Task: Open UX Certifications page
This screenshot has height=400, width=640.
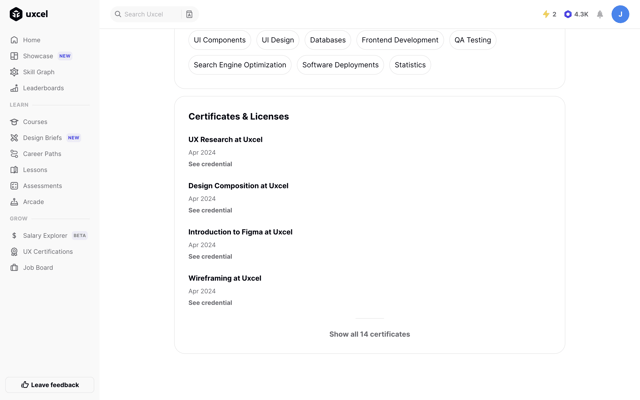Action: [50, 251]
